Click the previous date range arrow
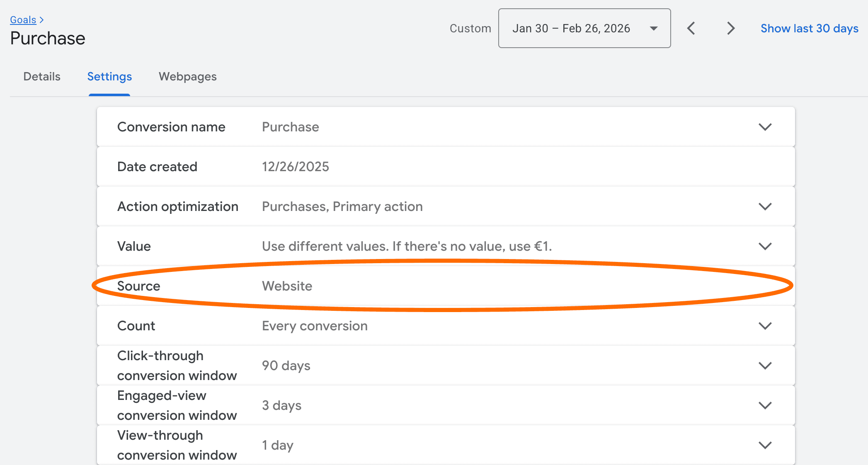868x465 pixels. [691, 29]
